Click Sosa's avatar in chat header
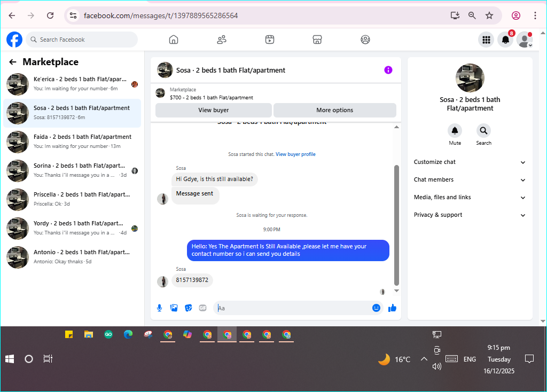The image size is (547, 392). click(165, 70)
